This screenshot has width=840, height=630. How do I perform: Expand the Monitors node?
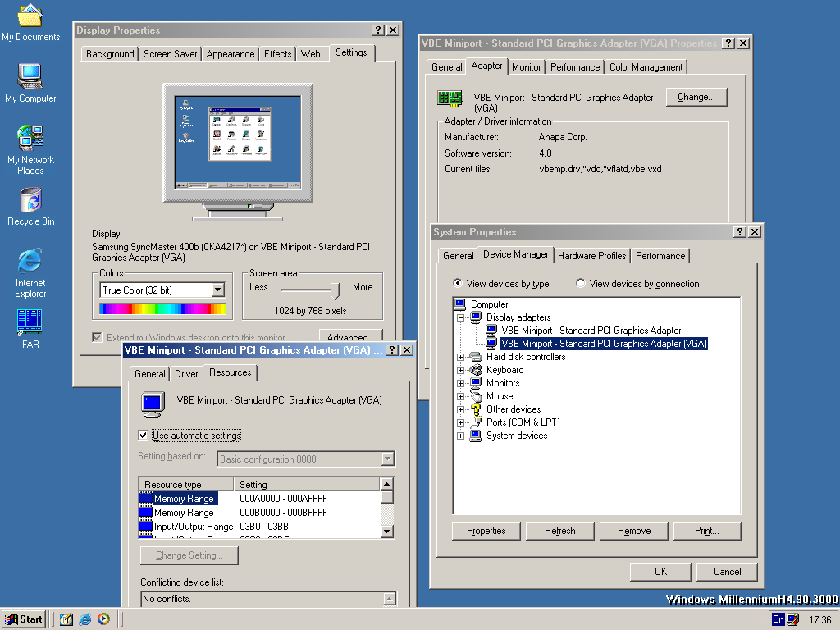click(x=460, y=383)
